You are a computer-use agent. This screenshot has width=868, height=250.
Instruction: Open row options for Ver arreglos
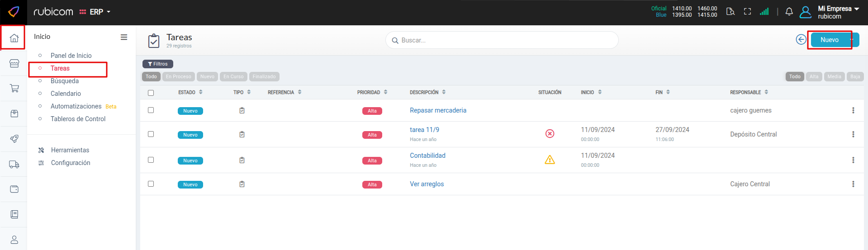pyautogui.click(x=853, y=184)
